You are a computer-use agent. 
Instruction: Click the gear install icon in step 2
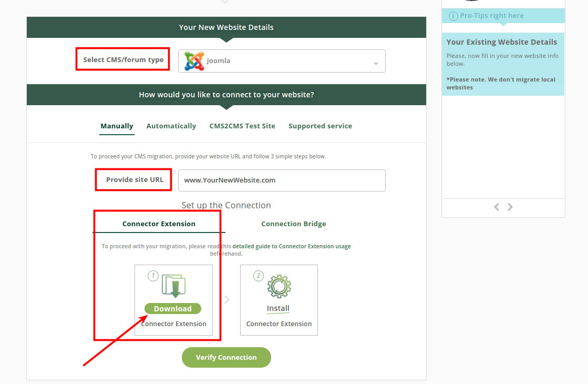point(279,286)
